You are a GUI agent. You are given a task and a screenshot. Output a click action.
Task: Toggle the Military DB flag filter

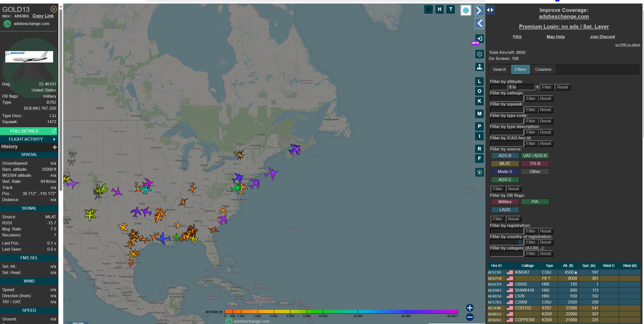pyautogui.click(x=505, y=202)
